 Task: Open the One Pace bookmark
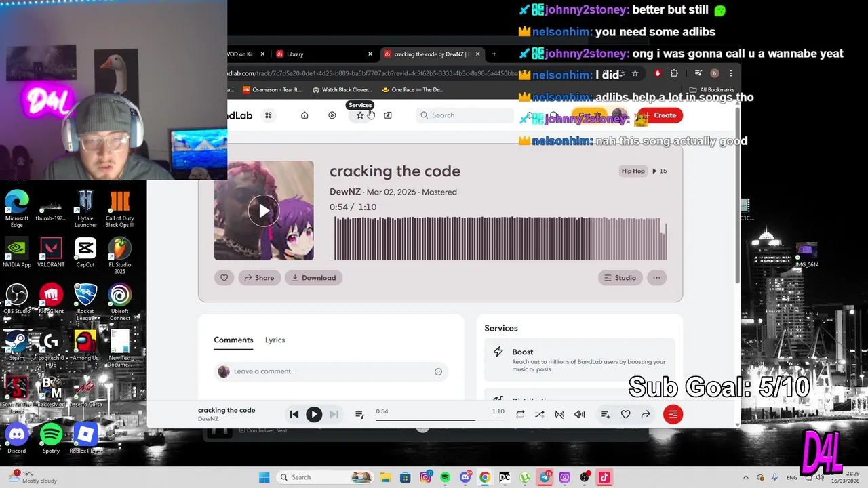click(x=413, y=89)
